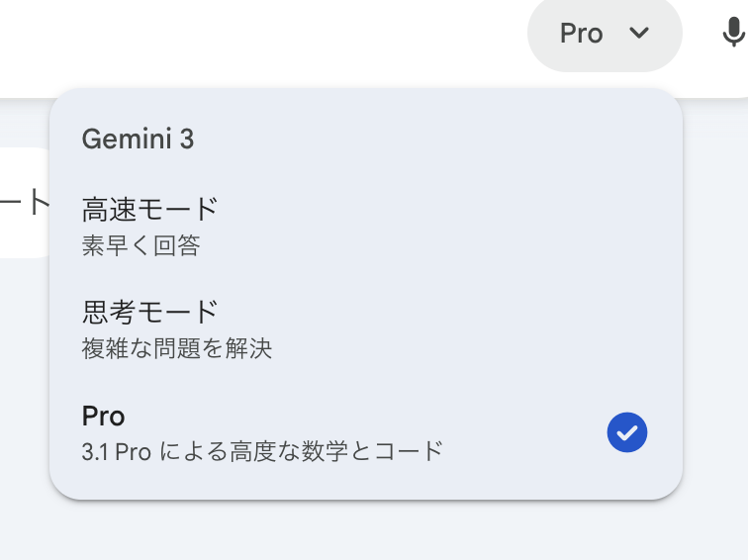Screen dimensions: 748x560
Task: Click the partially visible chip ending in ート
Action: click(x=25, y=203)
